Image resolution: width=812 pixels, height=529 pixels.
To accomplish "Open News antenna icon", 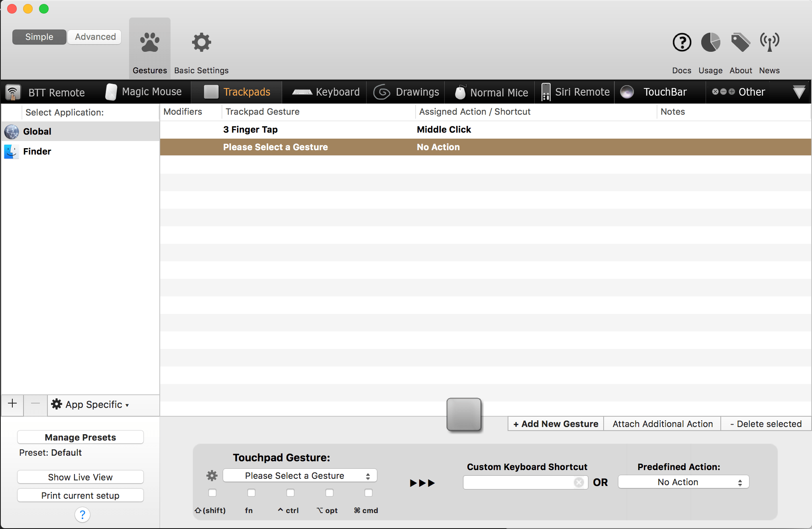I will tap(769, 43).
